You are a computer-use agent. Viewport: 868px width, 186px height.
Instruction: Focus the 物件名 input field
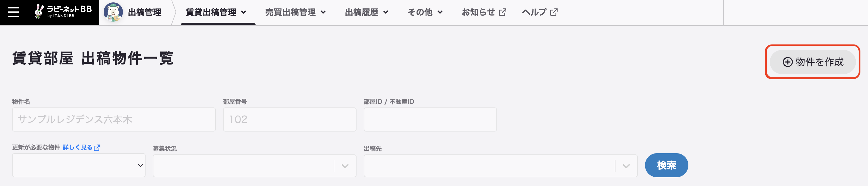point(114,119)
